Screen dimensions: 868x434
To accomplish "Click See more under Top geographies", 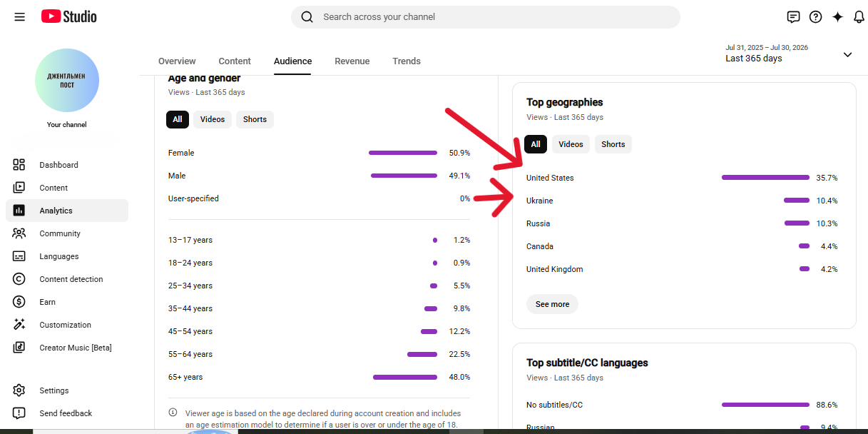I will pos(552,304).
